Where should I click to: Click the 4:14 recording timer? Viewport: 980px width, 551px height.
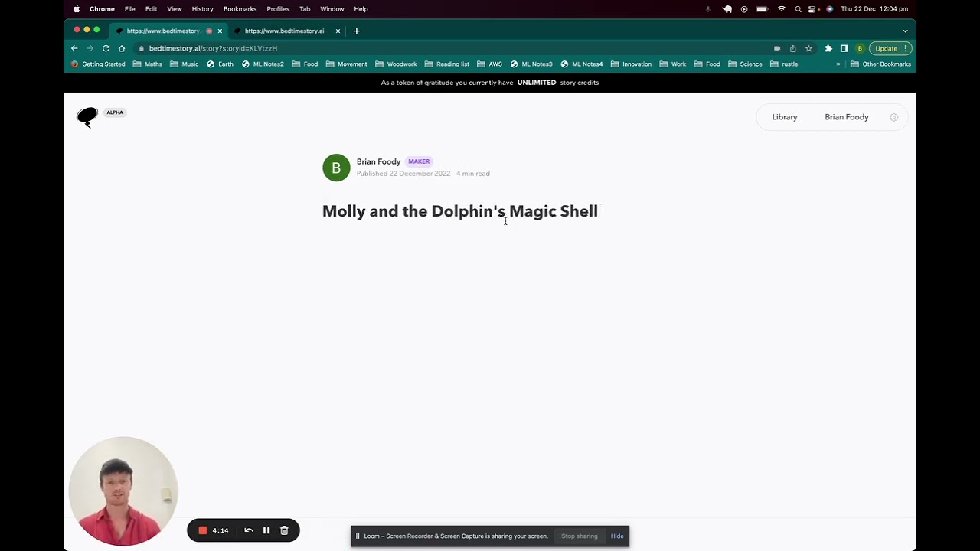pos(220,530)
